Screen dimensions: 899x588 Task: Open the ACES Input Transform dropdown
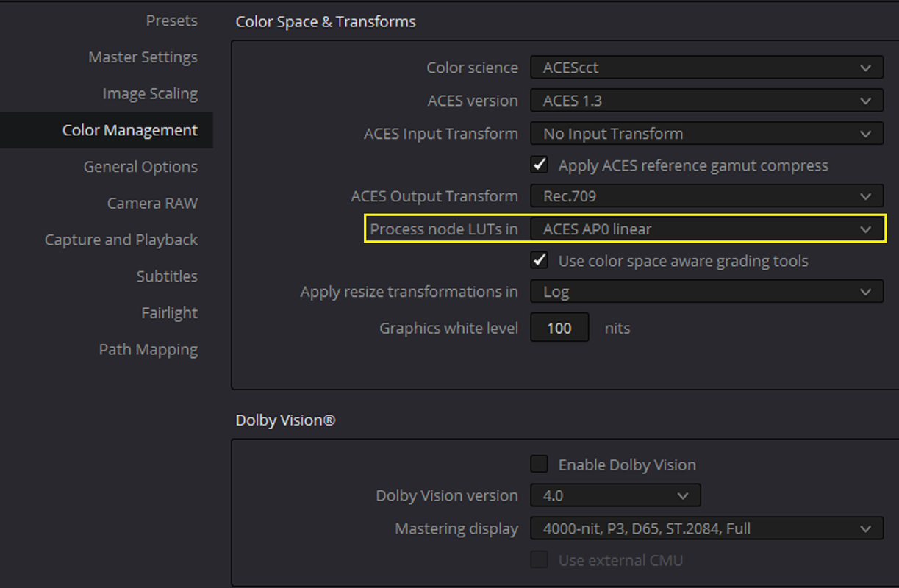tap(706, 134)
